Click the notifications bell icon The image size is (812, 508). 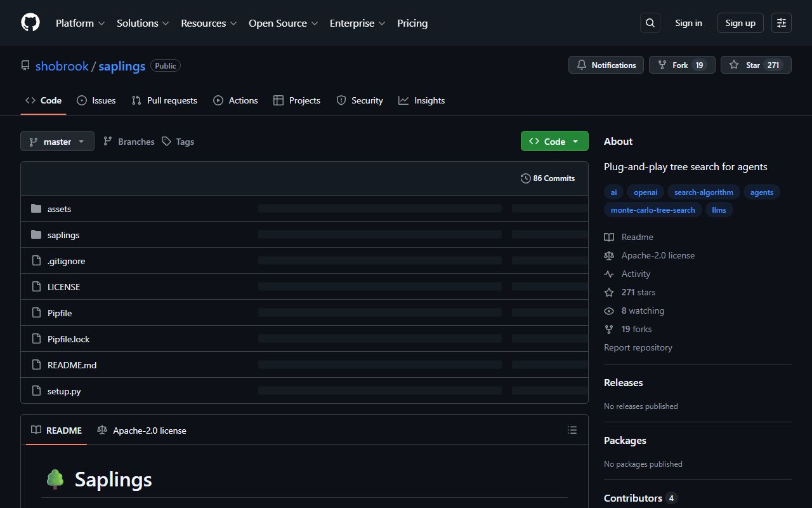pyautogui.click(x=582, y=64)
